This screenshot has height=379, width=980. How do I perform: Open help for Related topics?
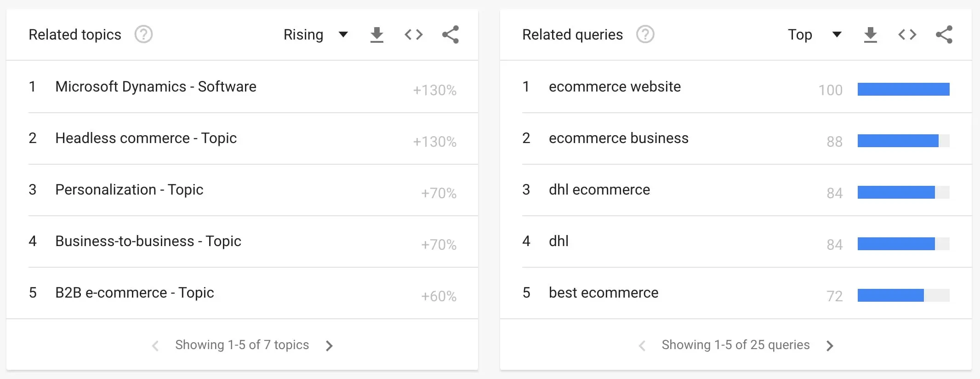point(143,34)
